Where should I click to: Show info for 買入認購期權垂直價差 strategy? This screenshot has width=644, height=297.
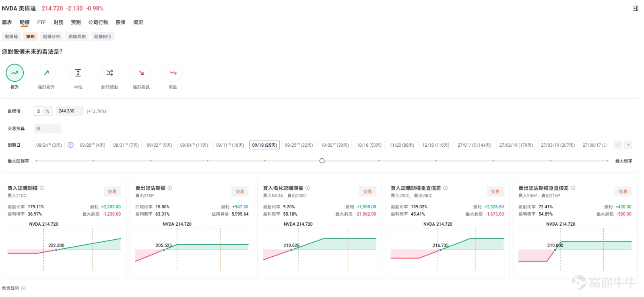point(445,188)
